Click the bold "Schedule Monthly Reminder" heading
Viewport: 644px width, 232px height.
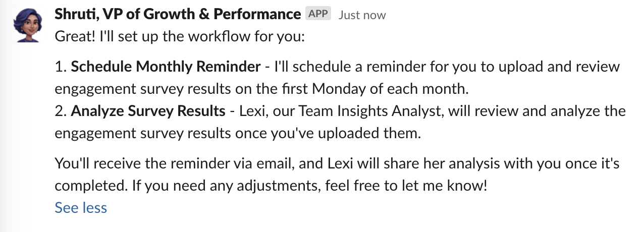pyautogui.click(x=166, y=67)
